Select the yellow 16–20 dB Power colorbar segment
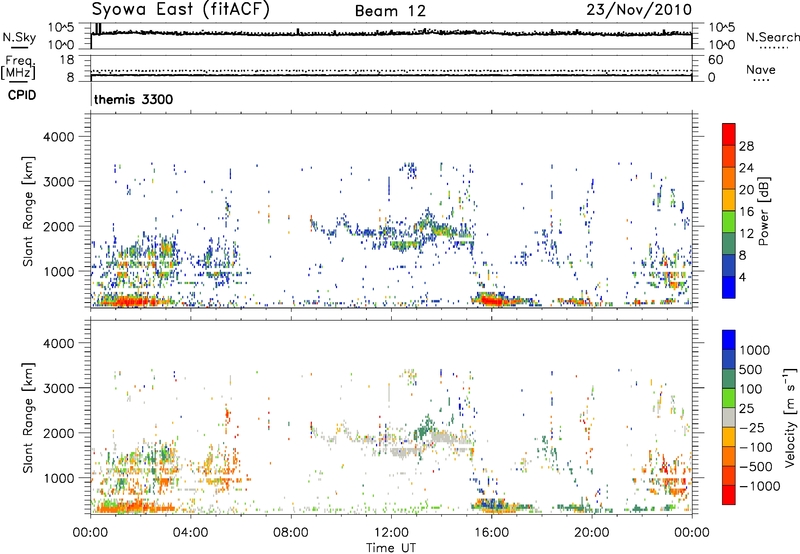Screen dimensions: 800x554 (x=729, y=200)
